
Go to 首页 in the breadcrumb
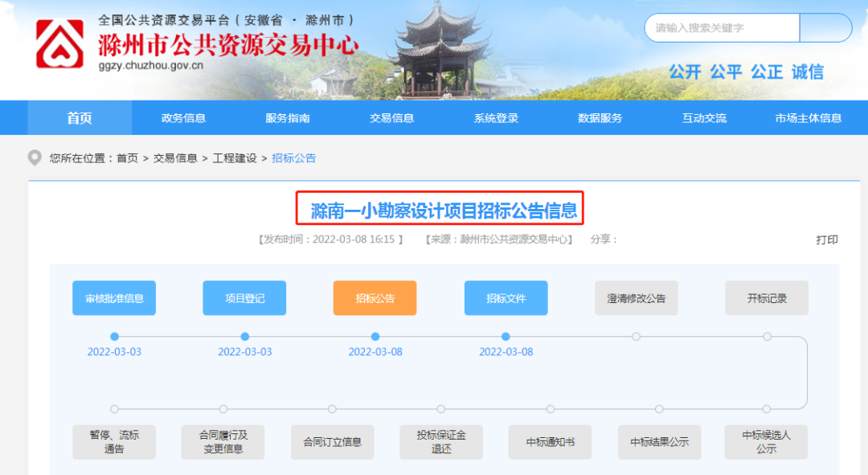(127, 158)
